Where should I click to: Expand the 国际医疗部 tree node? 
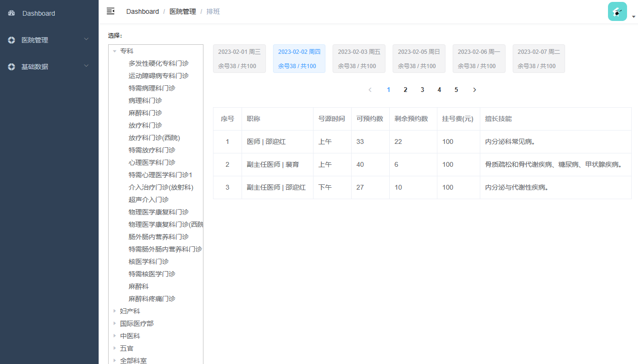click(114, 324)
